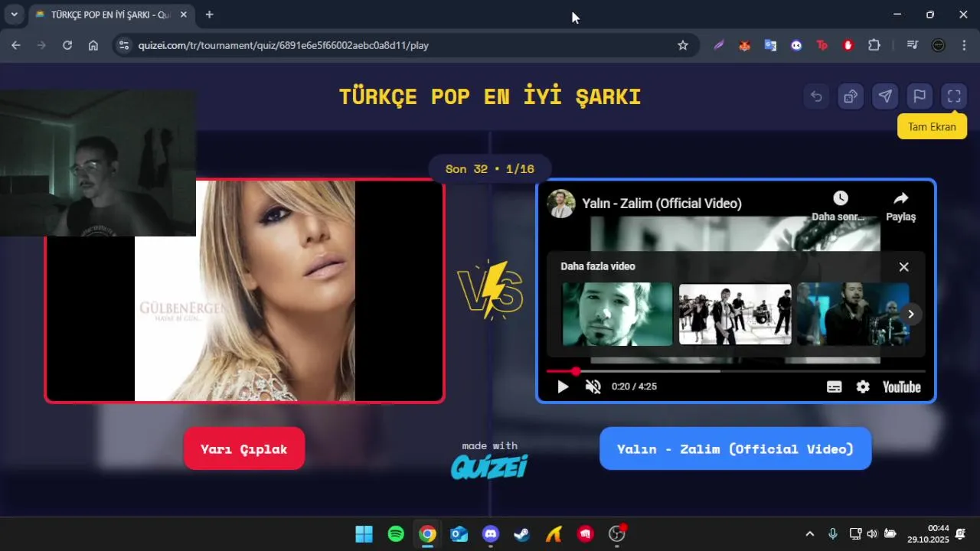Bookmark this page with star icon
This screenshot has height=551, width=980.
pos(683,45)
